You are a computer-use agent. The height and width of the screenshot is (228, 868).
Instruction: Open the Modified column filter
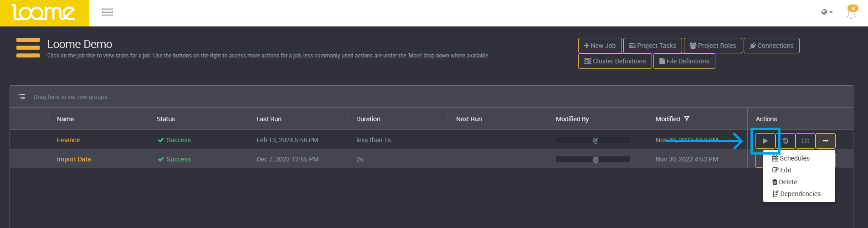pyautogui.click(x=687, y=119)
